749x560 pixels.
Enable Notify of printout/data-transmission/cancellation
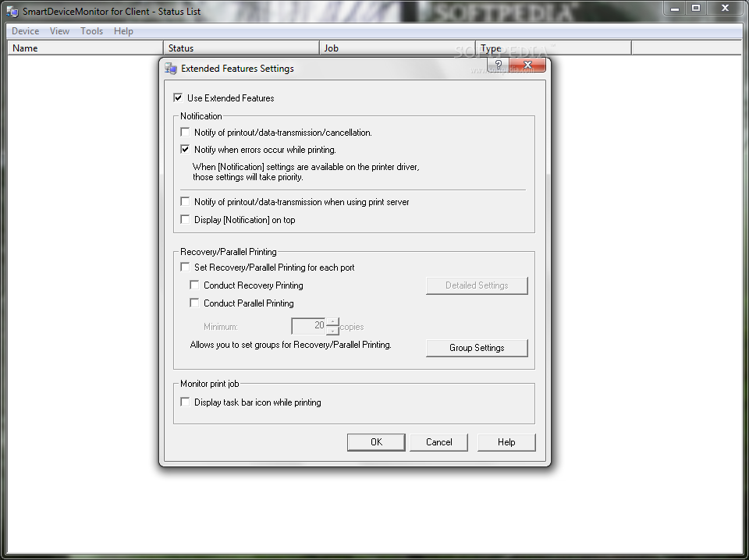pyautogui.click(x=185, y=132)
